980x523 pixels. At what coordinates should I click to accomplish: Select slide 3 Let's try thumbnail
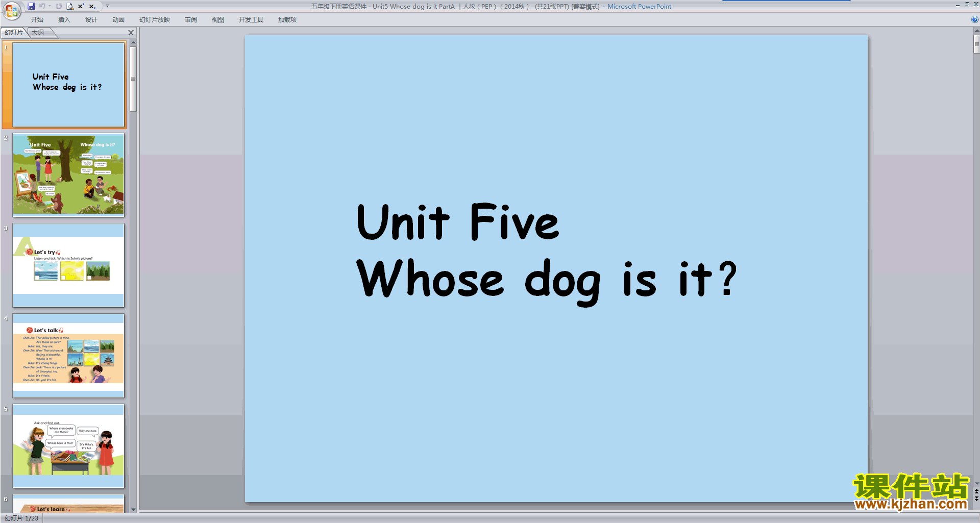[x=68, y=265]
